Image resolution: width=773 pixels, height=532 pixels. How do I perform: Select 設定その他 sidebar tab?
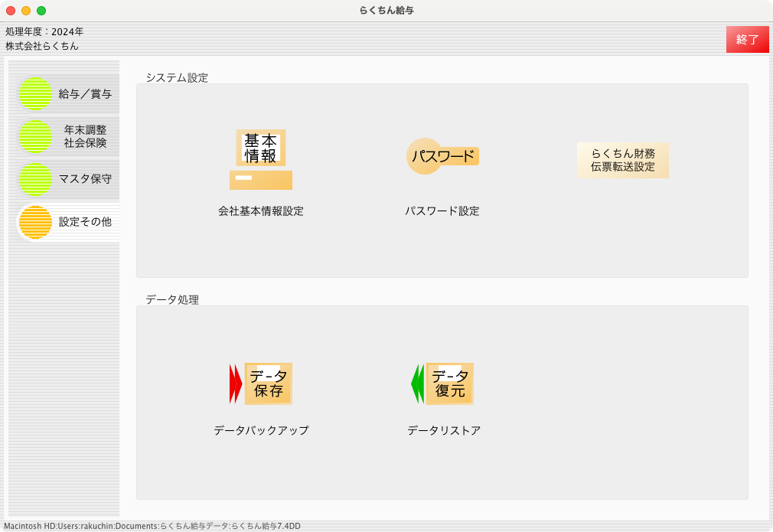pyautogui.click(x=68, y=222)
